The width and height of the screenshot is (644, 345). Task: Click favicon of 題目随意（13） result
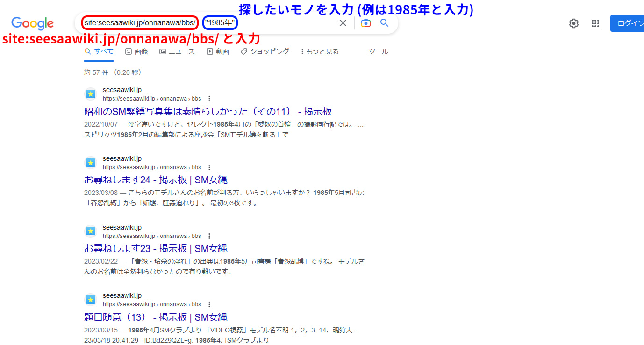coord(91,300)
